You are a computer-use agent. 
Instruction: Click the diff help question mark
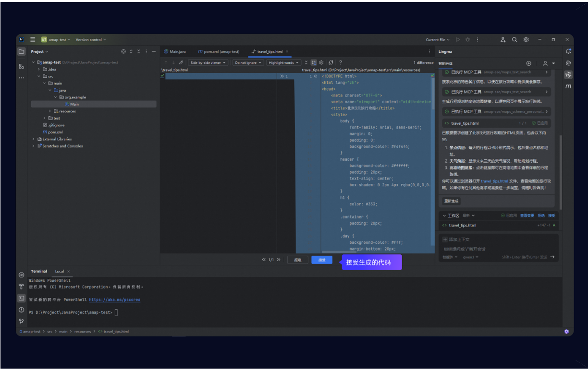341,62
